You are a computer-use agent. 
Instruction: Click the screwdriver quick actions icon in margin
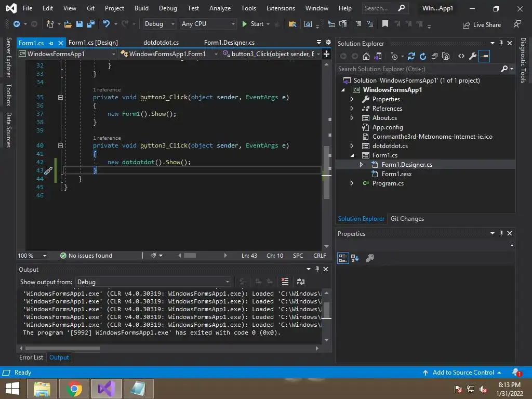point(48,170)
